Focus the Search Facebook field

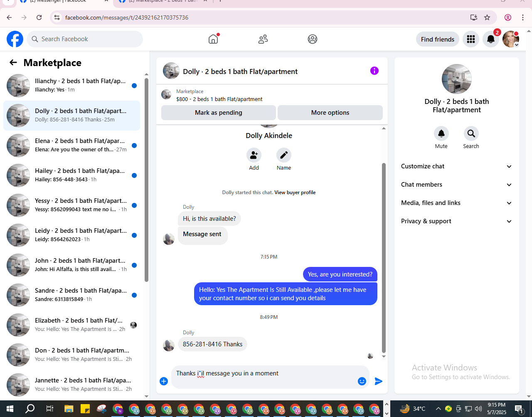(85, 39)
